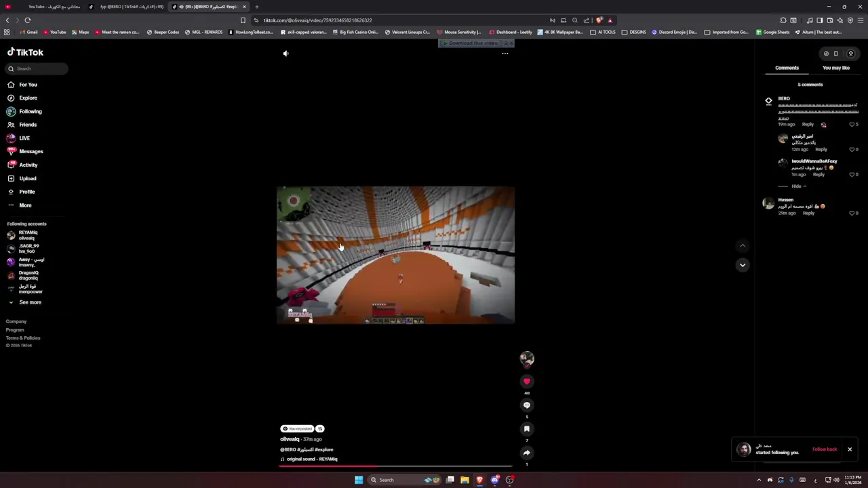This screenshot has height=488, width=868.
Task: Open the three-dot video options menu
Action: pyautogui.click(x=505, y=54)
